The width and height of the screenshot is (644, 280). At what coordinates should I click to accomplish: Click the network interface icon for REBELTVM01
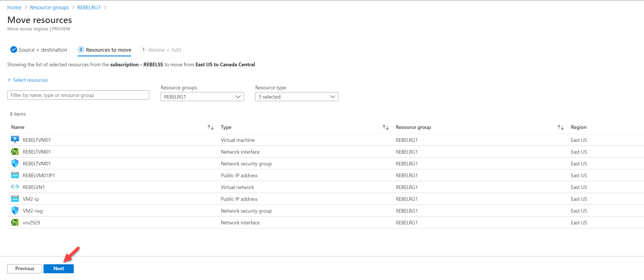point(15,151)
